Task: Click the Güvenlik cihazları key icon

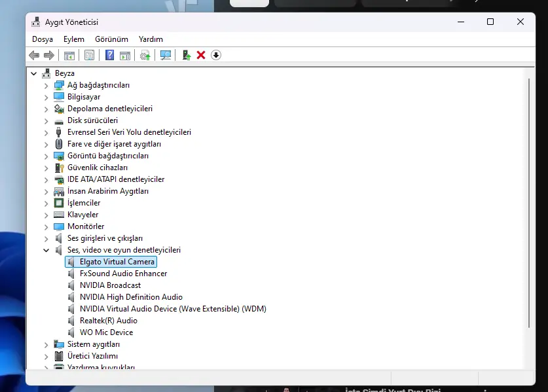Action: tap(59, 168)
